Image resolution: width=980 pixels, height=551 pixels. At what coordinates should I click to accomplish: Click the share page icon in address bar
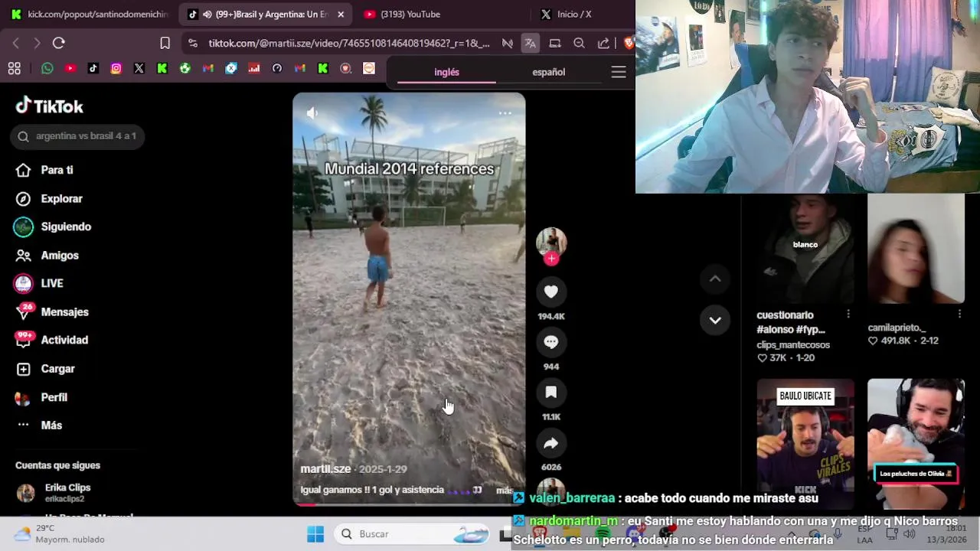click(x=604, y=43)
